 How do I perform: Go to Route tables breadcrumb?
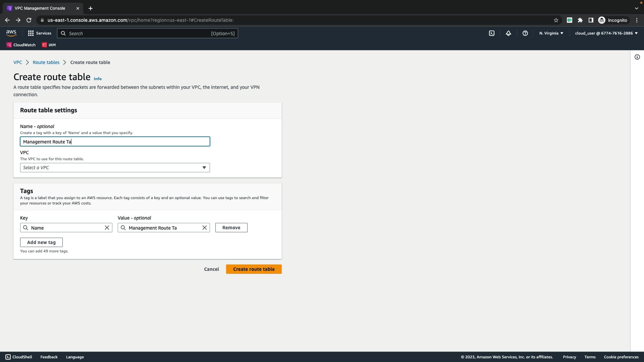[x=46, y=62]
